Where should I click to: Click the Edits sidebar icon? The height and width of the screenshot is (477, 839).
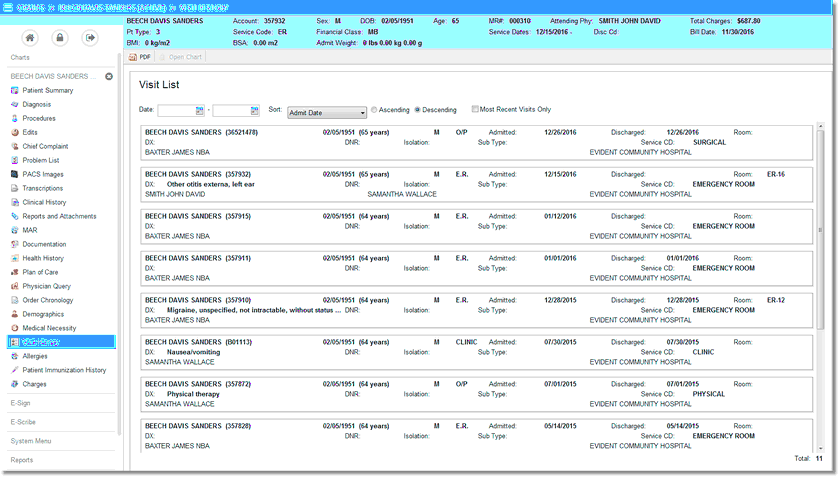point(15,132)
